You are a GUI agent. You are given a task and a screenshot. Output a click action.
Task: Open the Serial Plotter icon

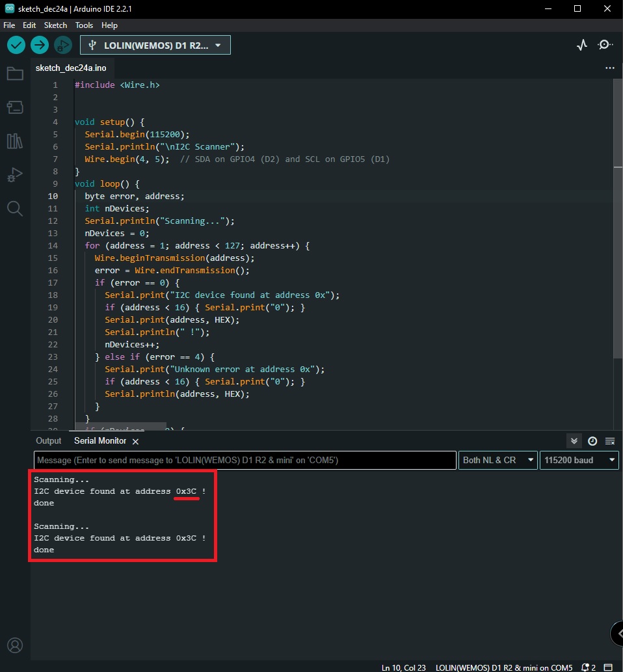[x=582, y=45]
